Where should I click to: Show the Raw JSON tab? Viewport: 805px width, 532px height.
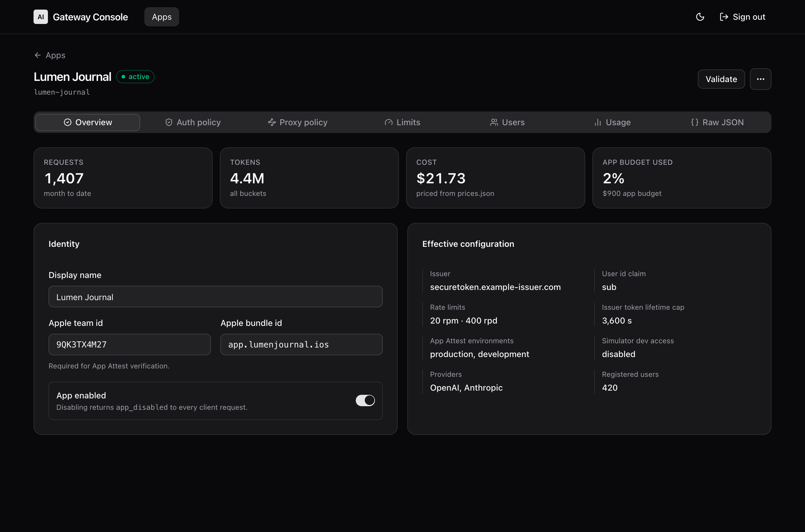pyautogui.click(x=717, y=123)
